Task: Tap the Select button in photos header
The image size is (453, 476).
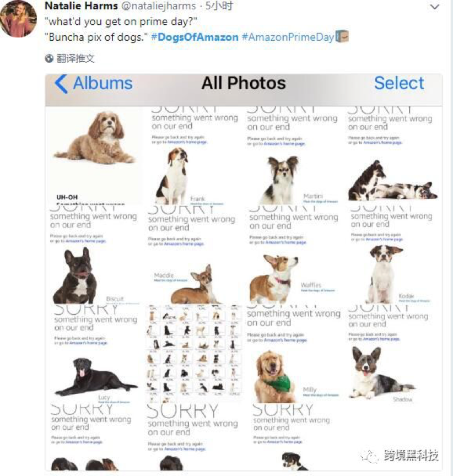Action: pos(399,83)
